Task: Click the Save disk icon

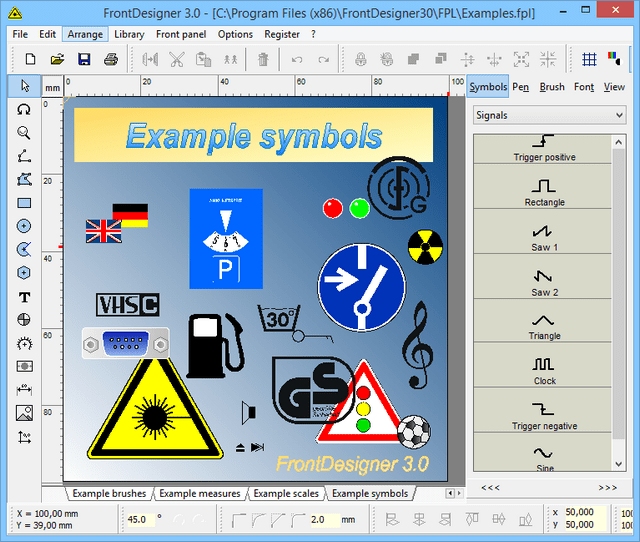Action: tap(84, 60)
